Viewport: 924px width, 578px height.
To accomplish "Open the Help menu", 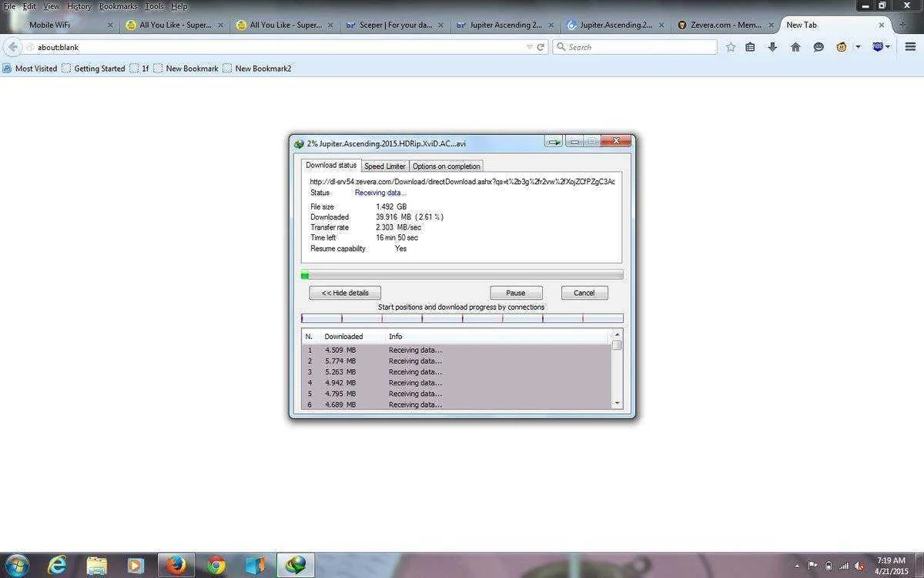I will tap(179, 6).
